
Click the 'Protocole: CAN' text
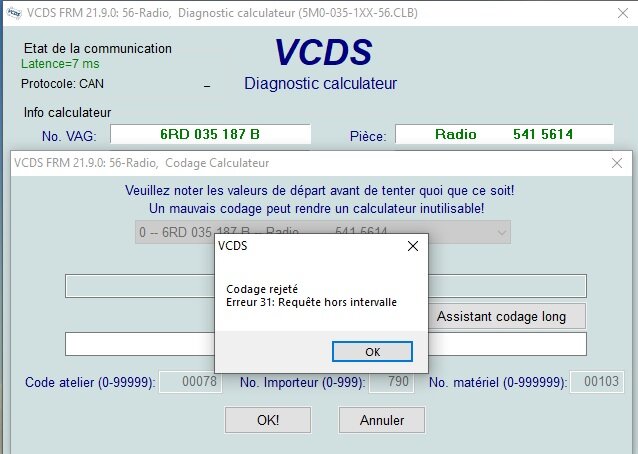(62, 84)
